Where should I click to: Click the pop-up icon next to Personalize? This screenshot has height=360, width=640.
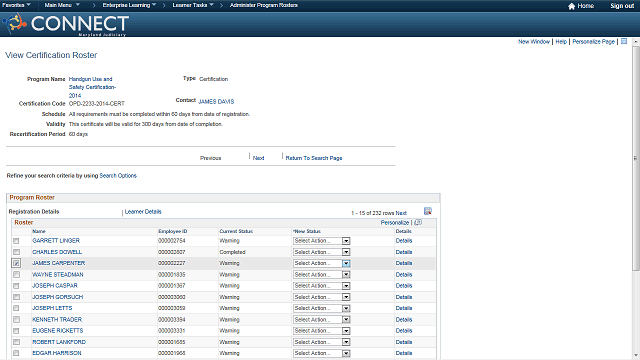tap(418, 222)
